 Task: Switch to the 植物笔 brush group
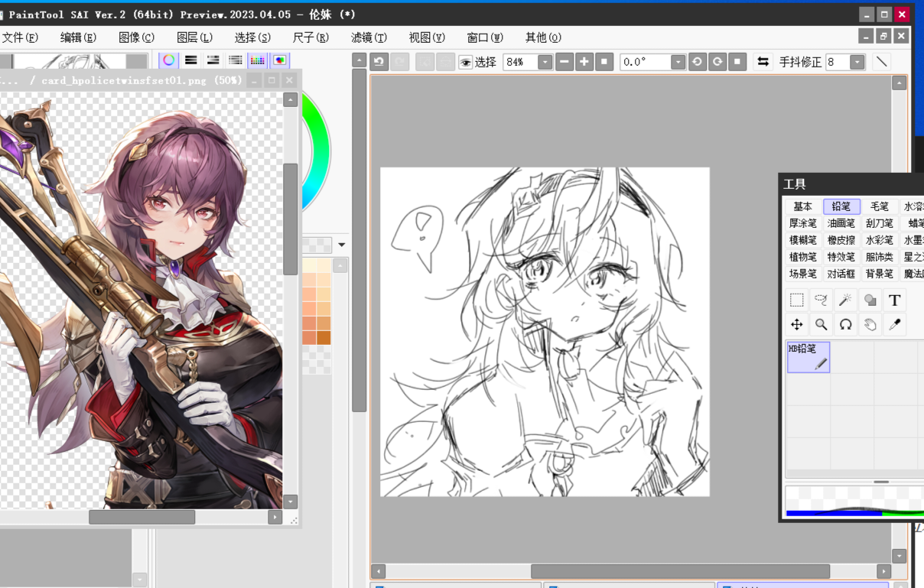tap(803, 257)
